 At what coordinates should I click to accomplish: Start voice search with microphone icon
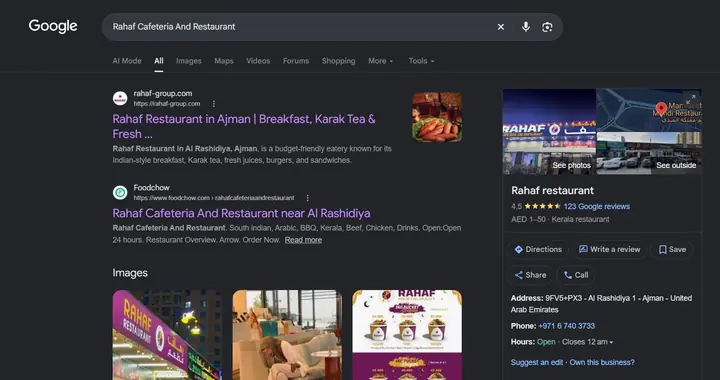point(526,27)
